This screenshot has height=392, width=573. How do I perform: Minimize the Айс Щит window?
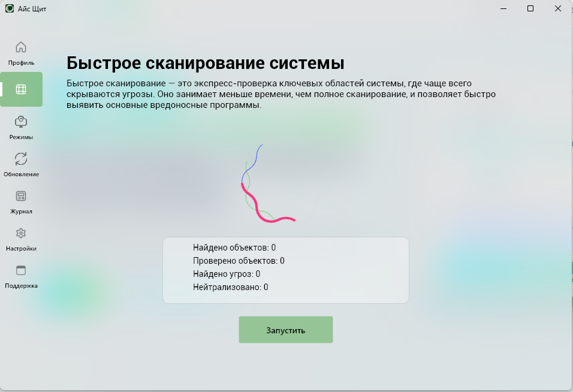(x=503, y=9)
